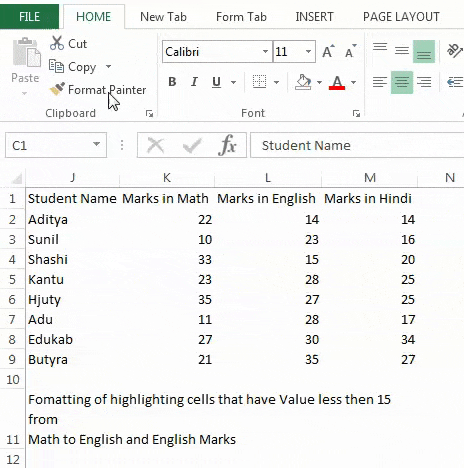Viewport: 464px width, 468px height.
Task: Open the INSERT tab
Action: [314, 17]
